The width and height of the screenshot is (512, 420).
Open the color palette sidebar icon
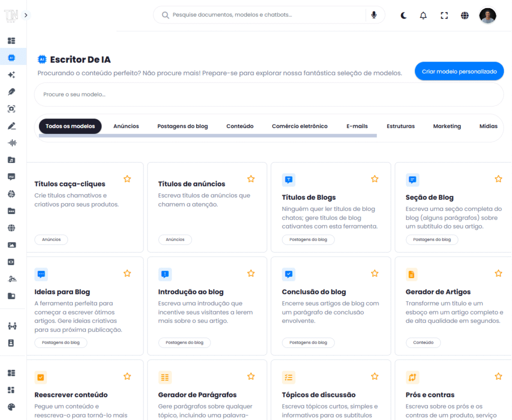[x=11, y=407]
